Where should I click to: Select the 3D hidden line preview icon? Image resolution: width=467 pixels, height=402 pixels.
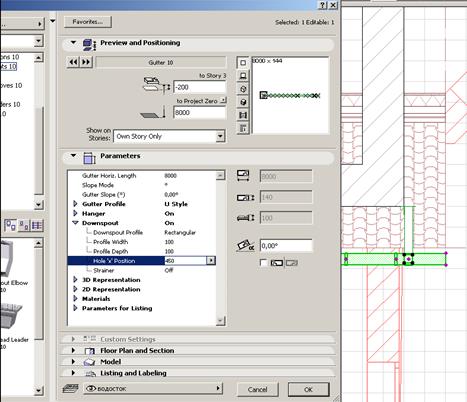point(243,89)
